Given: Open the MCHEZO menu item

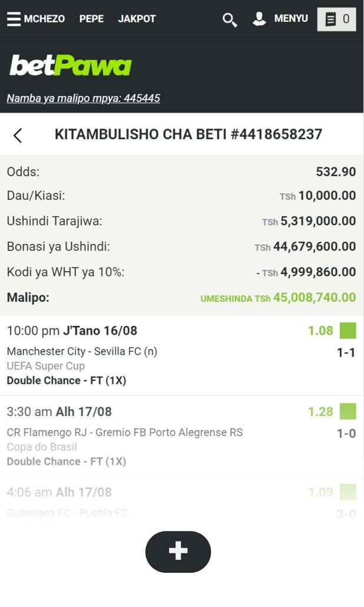Looking at the screenshot, I should [x=44, y=19].
